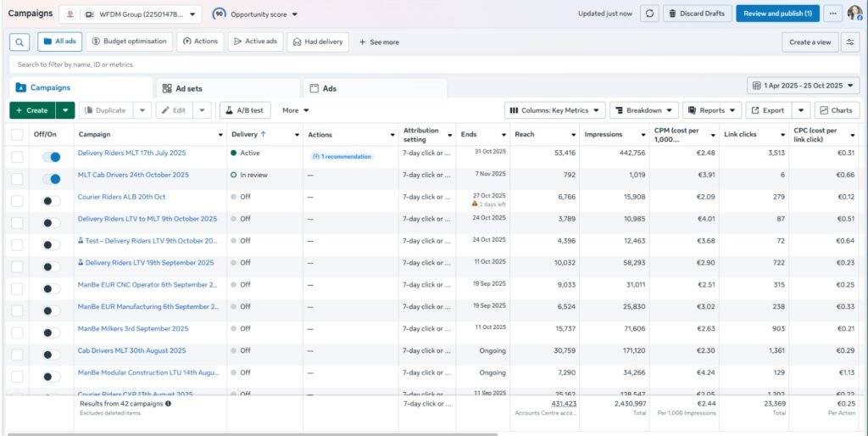This screenshot has height=436, width=868.
Task: Click the A/B test flask button
Action: 244,110
